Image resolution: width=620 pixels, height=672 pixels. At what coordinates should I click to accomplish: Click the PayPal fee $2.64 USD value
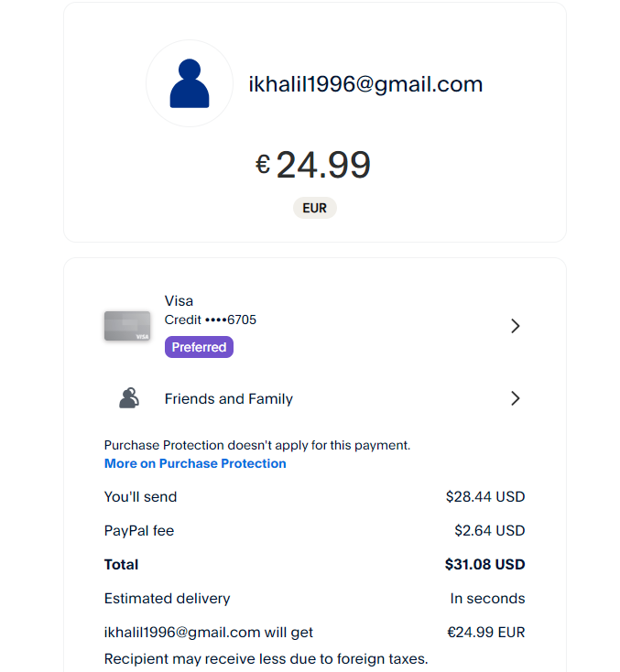pyautogui.click(x=489, y=531)
